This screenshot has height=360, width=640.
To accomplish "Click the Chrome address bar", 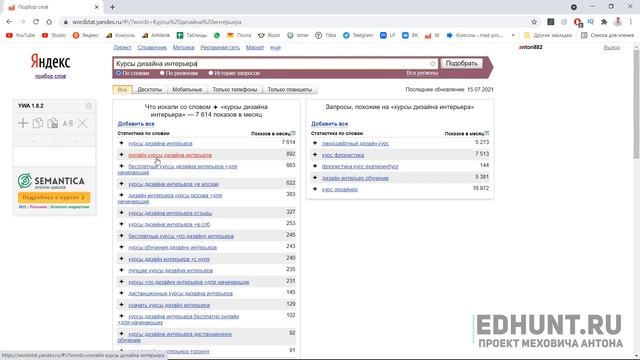I will point(294,22).
